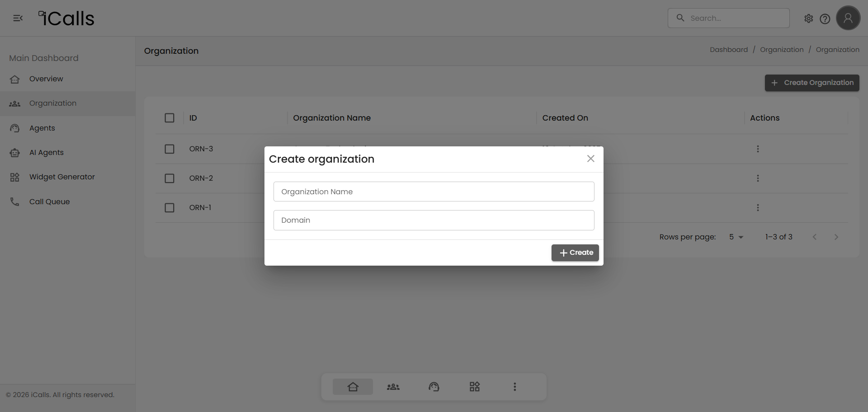Click the Dashboard breadcrumb link
The width and height of the screenshot is (868, 412).
(728, 50)
